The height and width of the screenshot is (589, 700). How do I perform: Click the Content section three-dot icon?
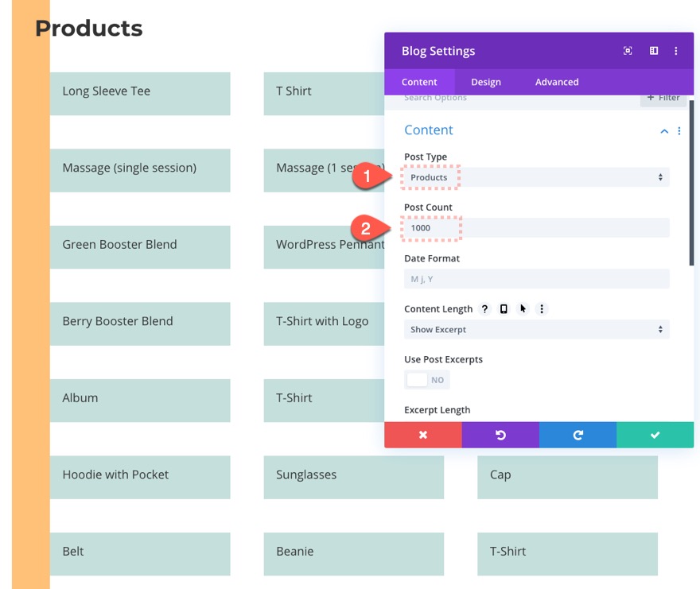679,130
